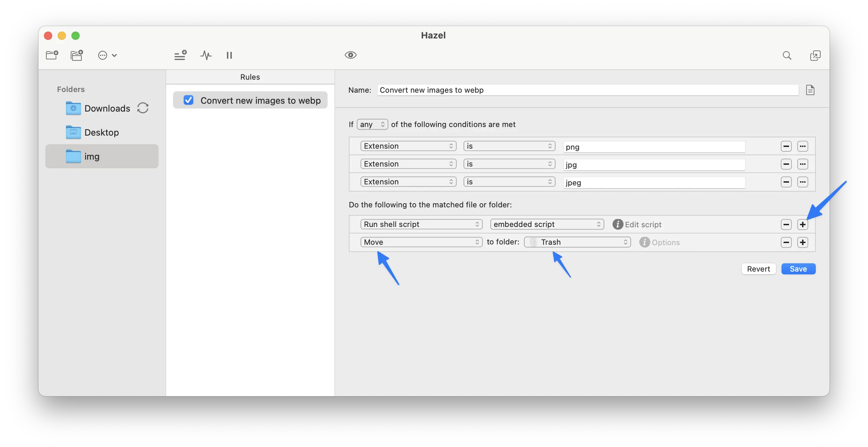This screenshot has width=868, height=447.
Task: Remove the jpg condition with minus
Action: (786, 164)
